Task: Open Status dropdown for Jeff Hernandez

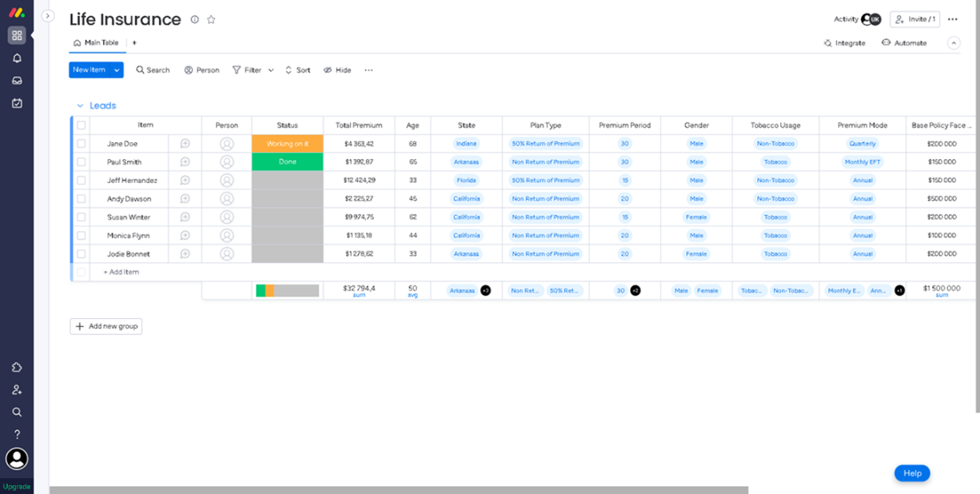Action: click(x=288, y=181)
